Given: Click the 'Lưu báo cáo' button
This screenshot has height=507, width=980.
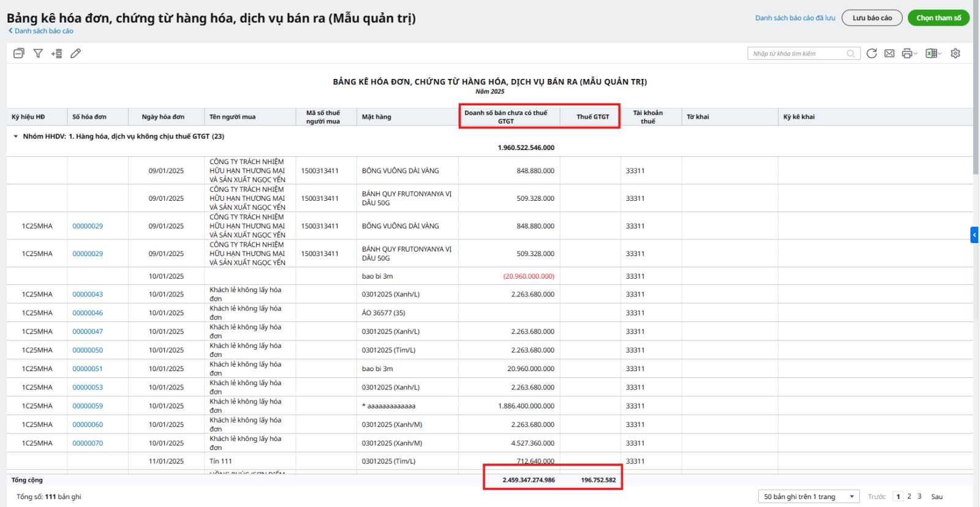Looking at the screenshot, I should click(872, 18).
